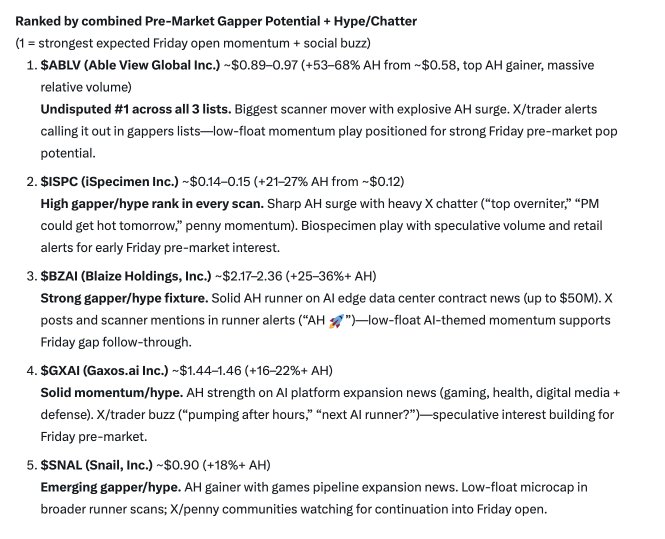Click the 'Gaxos.ai Inc.' company name
The height and width of the screenshot is (539, 665).
click(126, 371)
